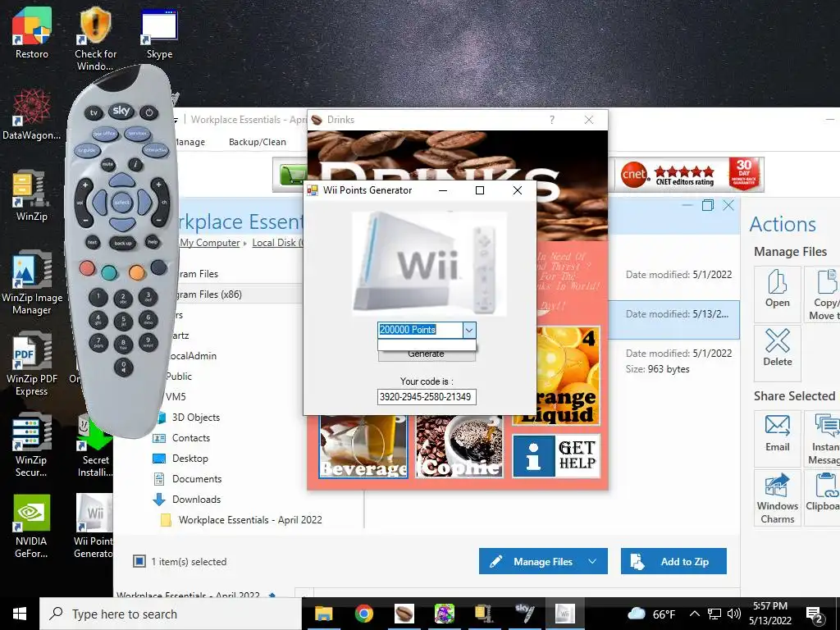Click the Windows Charms share icon
The height and width of the screenshot is (630, 840).
(x=778, y=498)
